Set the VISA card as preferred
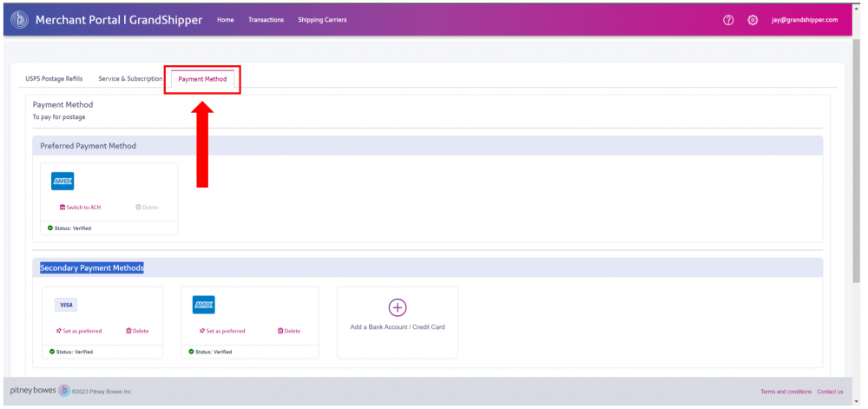Viewport: 868px width, 409px height. click(79, 331)
